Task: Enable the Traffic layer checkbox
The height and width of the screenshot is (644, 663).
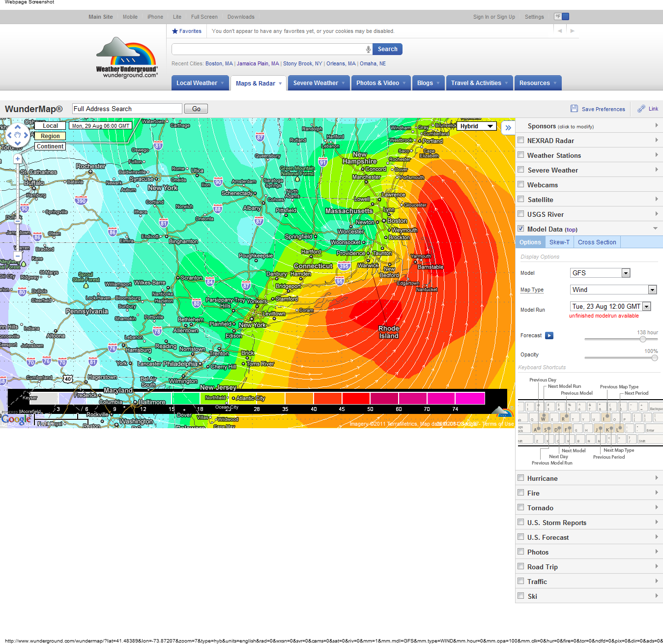Action: (520, 581)
